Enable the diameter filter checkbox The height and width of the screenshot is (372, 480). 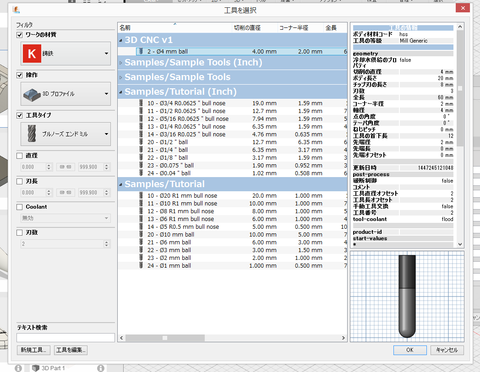20,156
